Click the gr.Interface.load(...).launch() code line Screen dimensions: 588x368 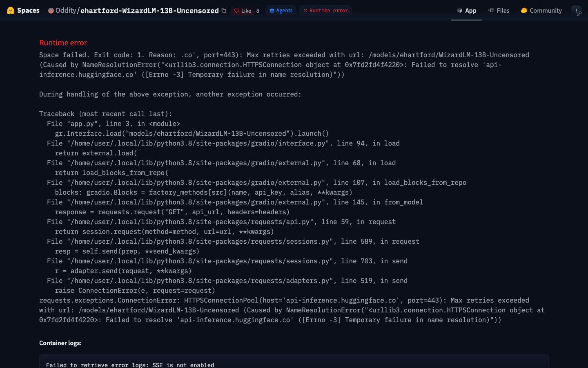[x=192, y=134]
